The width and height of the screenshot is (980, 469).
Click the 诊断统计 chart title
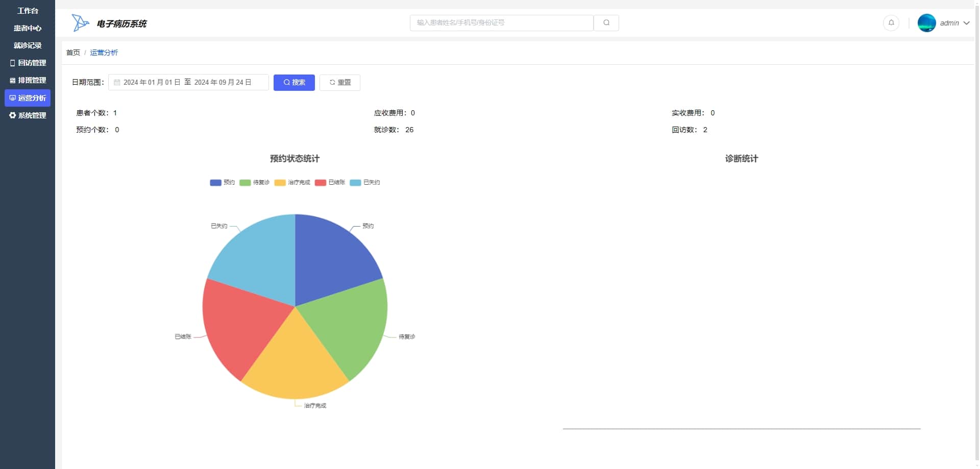pos(741,159)
